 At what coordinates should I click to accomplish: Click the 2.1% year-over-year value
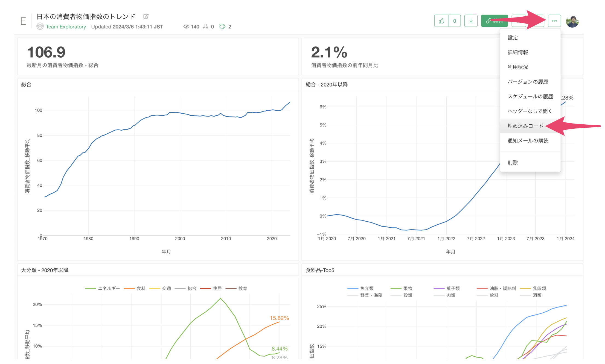click(x=329, y=52)
